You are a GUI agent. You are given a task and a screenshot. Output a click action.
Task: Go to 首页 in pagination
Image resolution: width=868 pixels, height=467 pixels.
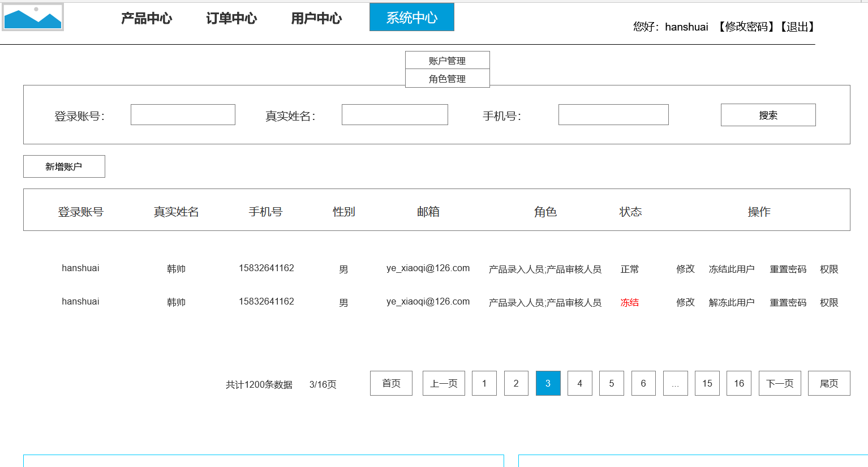[x=391, y=383]
